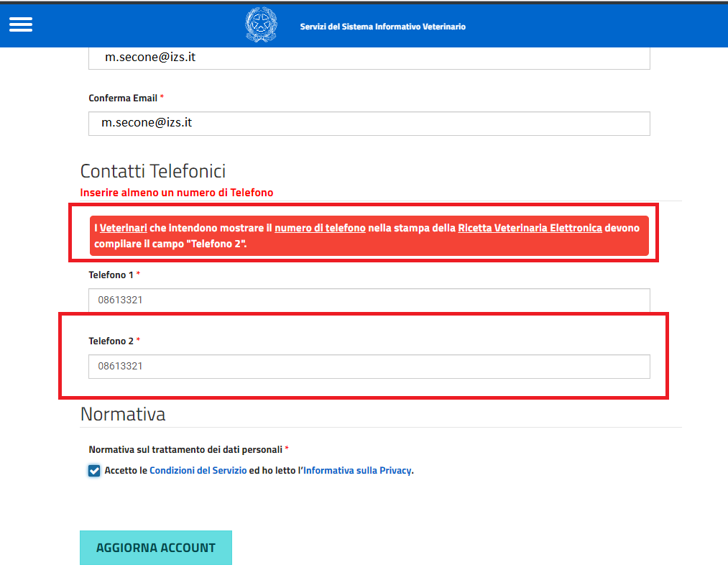Click 'Inserire almeno un numero di Telefono' text
728x570 pixels.
176,193
